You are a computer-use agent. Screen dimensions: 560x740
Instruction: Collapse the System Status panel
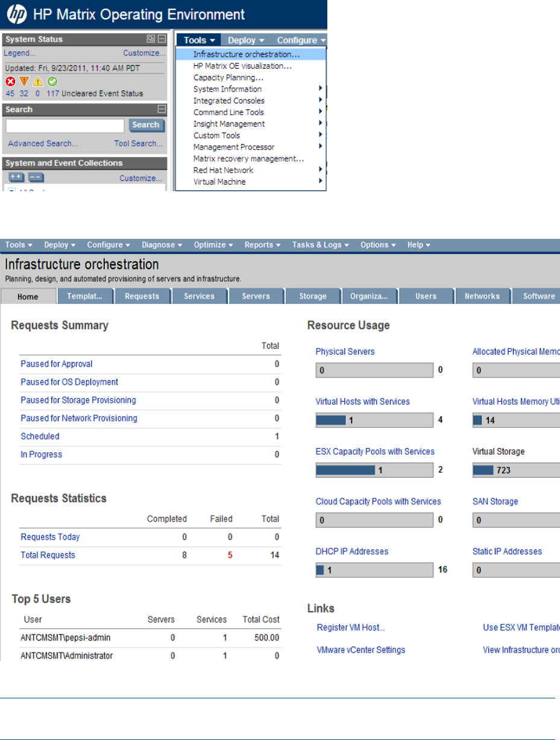click(161, 39)
